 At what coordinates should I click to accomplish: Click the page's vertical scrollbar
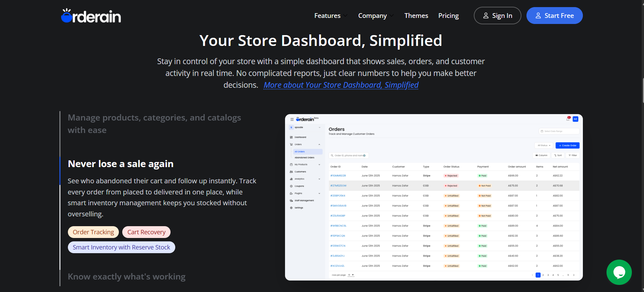click(643, 90)
